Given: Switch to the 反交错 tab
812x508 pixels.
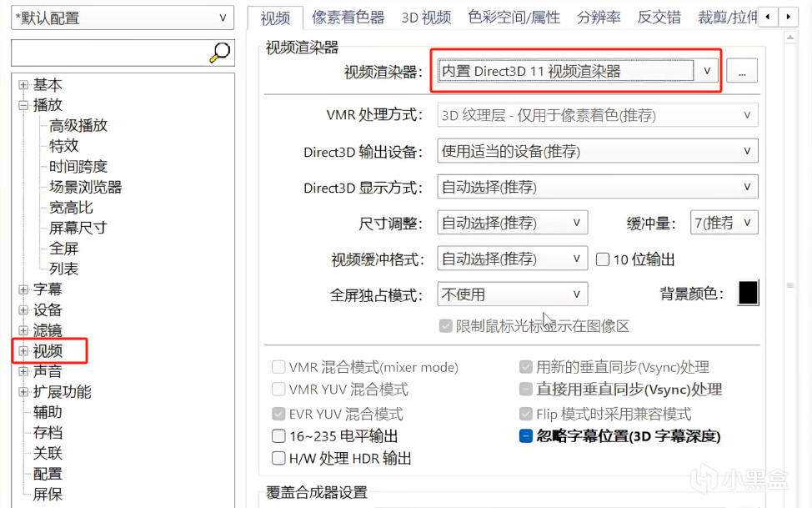Looking at the screenshot, I should point(659,18).
